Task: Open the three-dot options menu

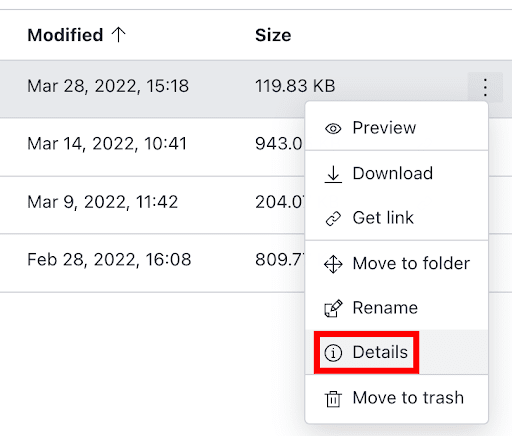Action: click(x=485, y=87)
